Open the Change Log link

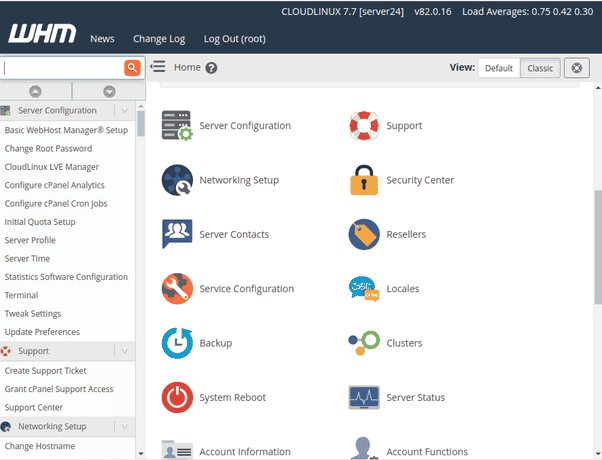pos(159,39)
